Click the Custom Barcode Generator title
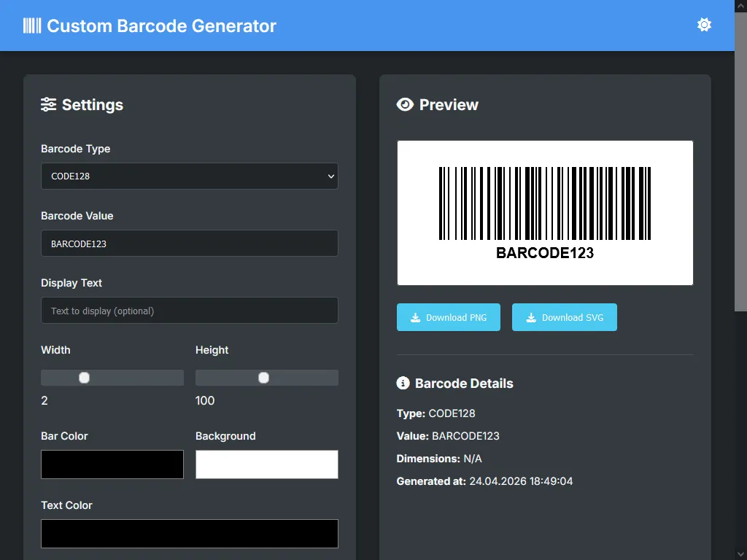747x560 pixels. point(161,26)
